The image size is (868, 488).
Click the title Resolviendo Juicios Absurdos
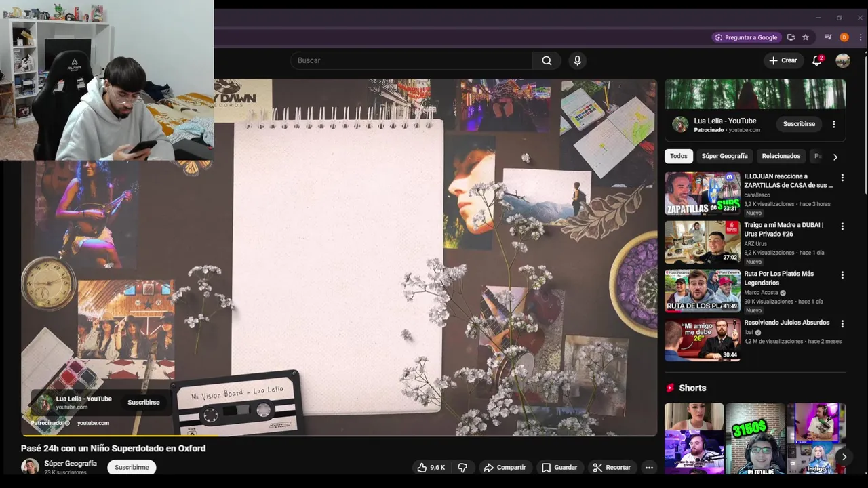(x=787, y=323)
